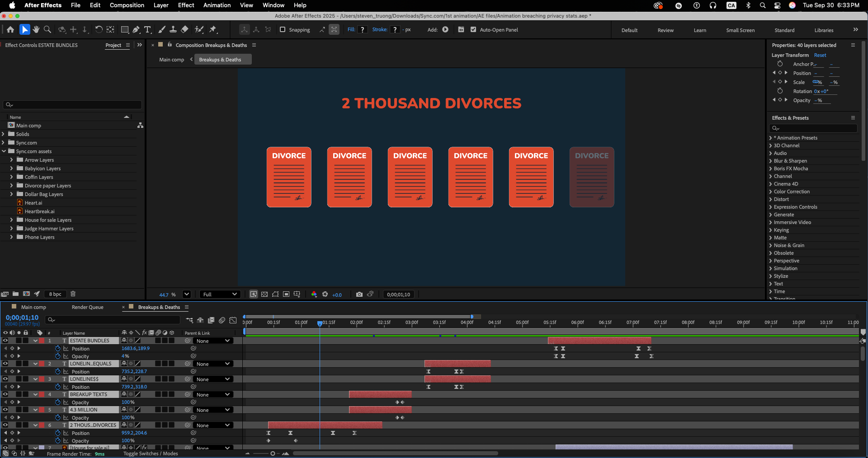Toggle Position stopwatch on ESTATE BUNDLES layer
Viewport: 868px width, 458px height.
58,348
